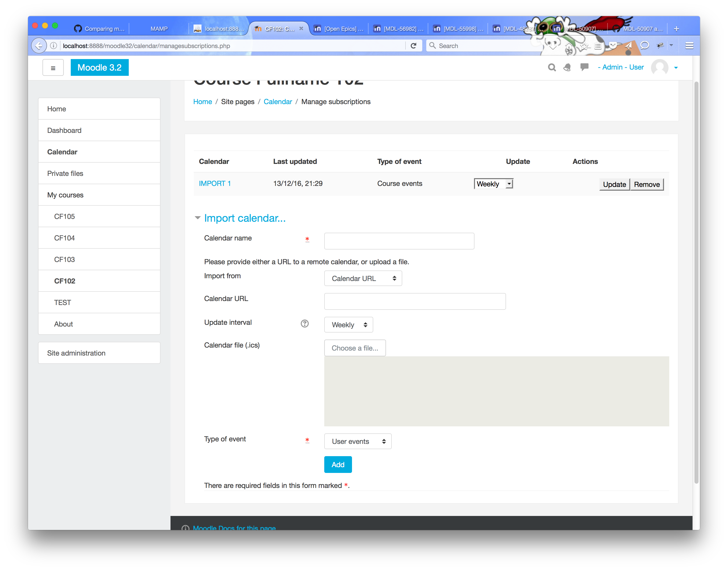Click the Import calendar... heading link

(245, 218)
